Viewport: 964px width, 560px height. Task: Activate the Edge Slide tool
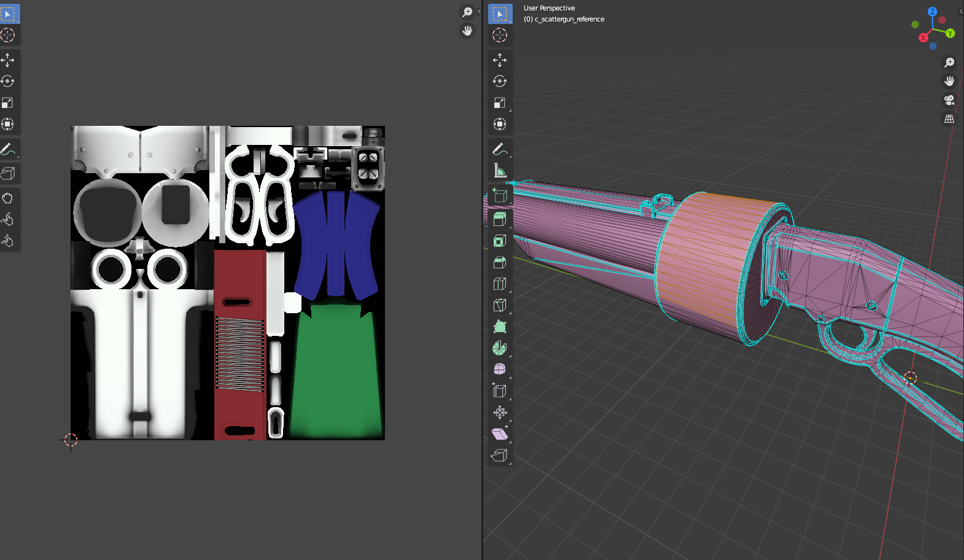500,391
